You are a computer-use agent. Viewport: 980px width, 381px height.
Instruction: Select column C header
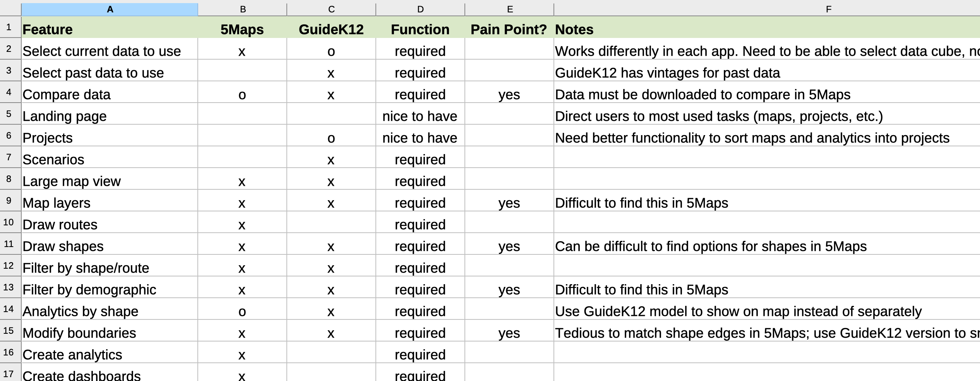pos(331,9)
